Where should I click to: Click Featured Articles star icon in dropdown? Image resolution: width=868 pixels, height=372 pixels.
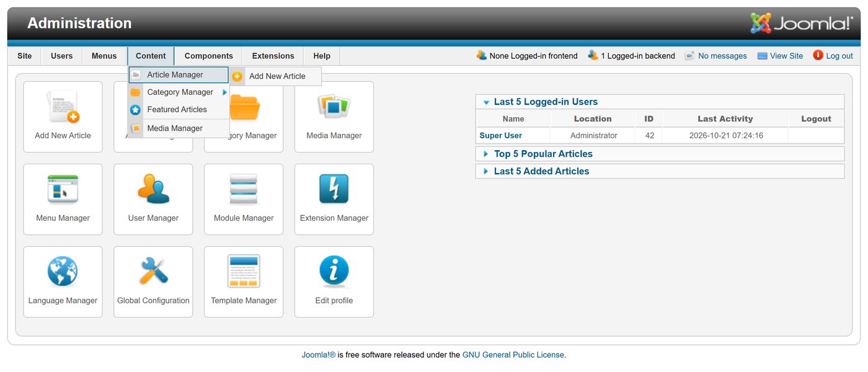pos(136,110)
